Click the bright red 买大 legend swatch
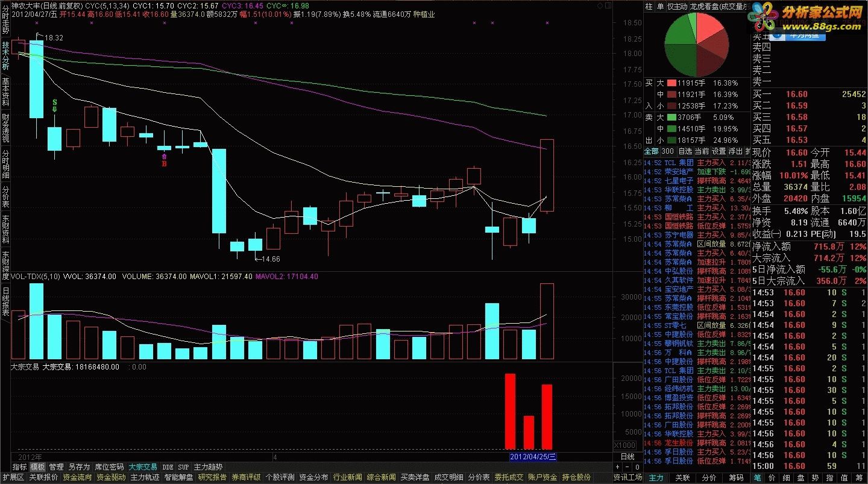 click(670, 83)
